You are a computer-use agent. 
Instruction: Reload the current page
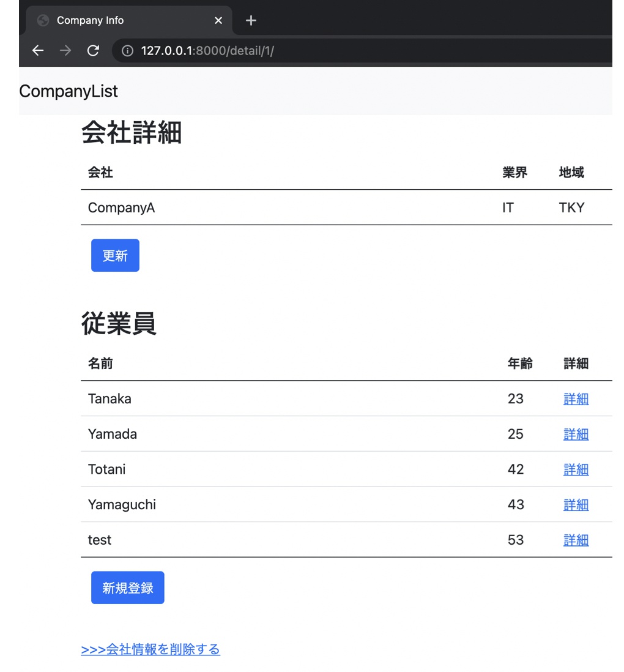click(93, 51)
